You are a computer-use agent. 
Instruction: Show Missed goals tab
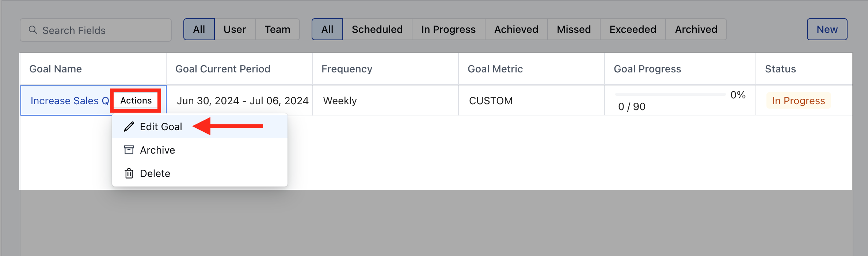coord(574,29)
